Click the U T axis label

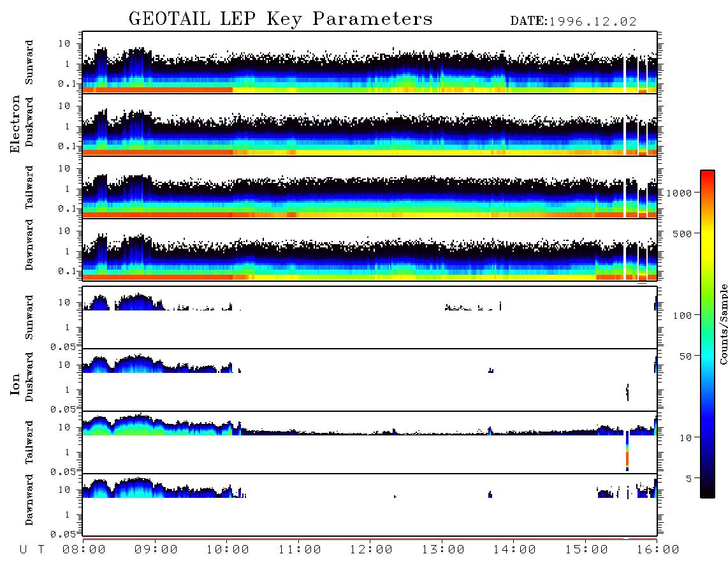click(x=32, y=550)
